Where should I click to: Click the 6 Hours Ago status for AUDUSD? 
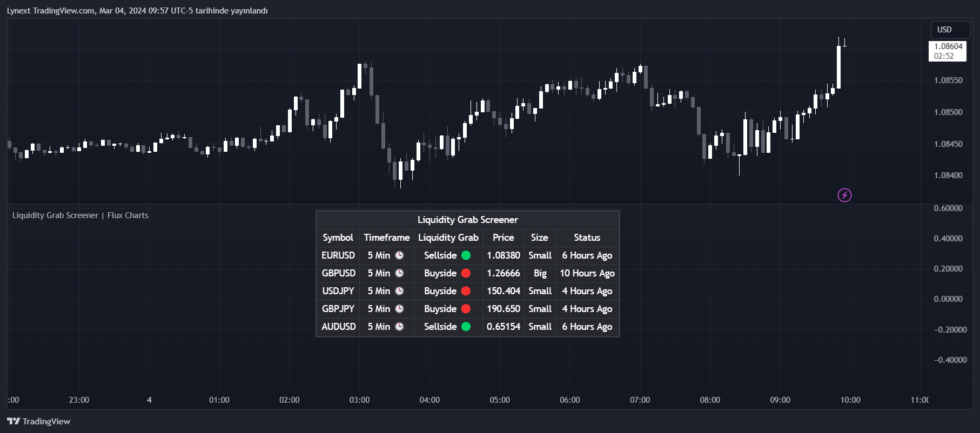pyautogui.click(x=587, y=327)
